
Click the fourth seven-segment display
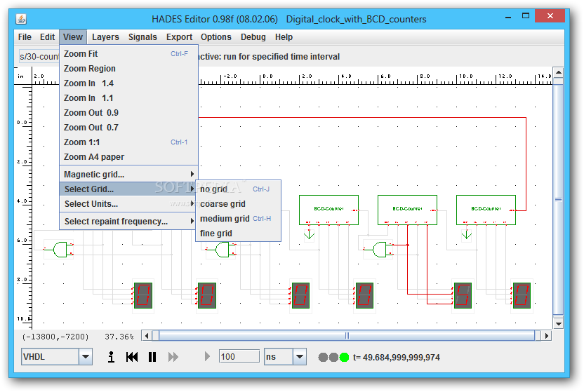coord(364,296)
